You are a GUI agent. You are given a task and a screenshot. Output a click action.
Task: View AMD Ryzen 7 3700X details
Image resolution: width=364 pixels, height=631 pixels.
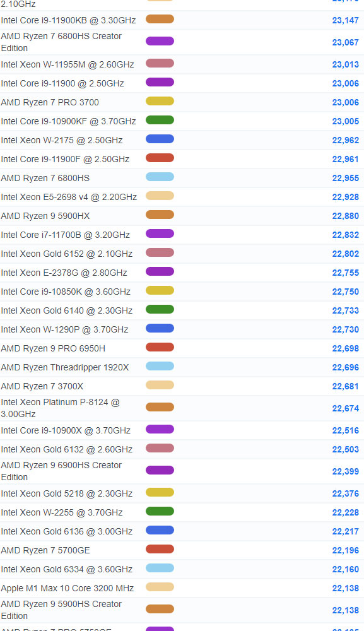click(42, 386)
